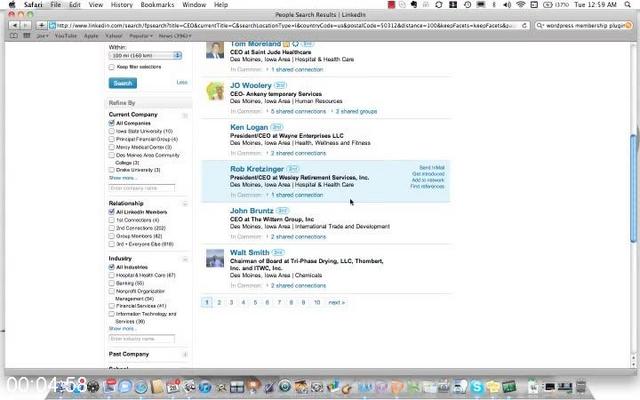640x400 pixels.
Task: Open the News bookmarks folder dropdown
Action: pyautogui.click(x=175, y=36)
